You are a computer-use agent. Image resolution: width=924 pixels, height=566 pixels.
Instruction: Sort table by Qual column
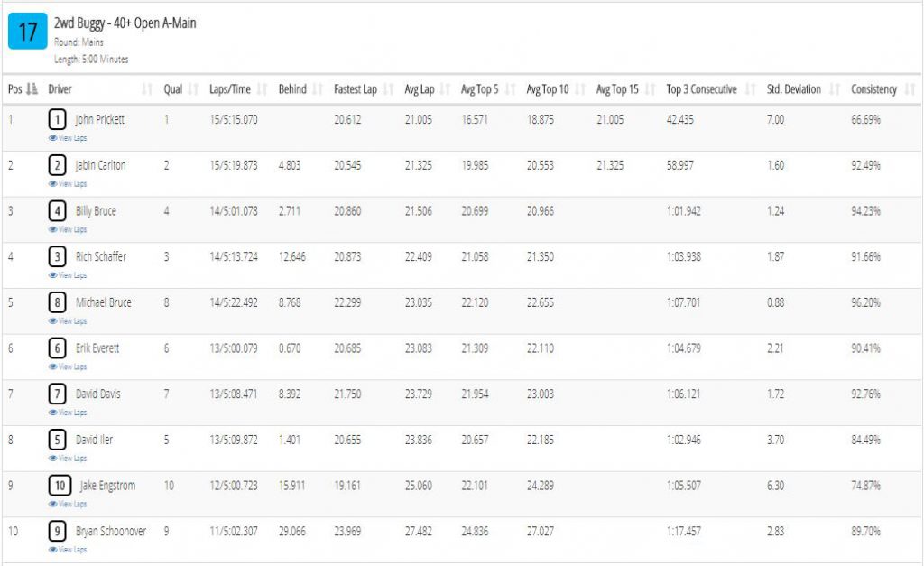point(193,89)
